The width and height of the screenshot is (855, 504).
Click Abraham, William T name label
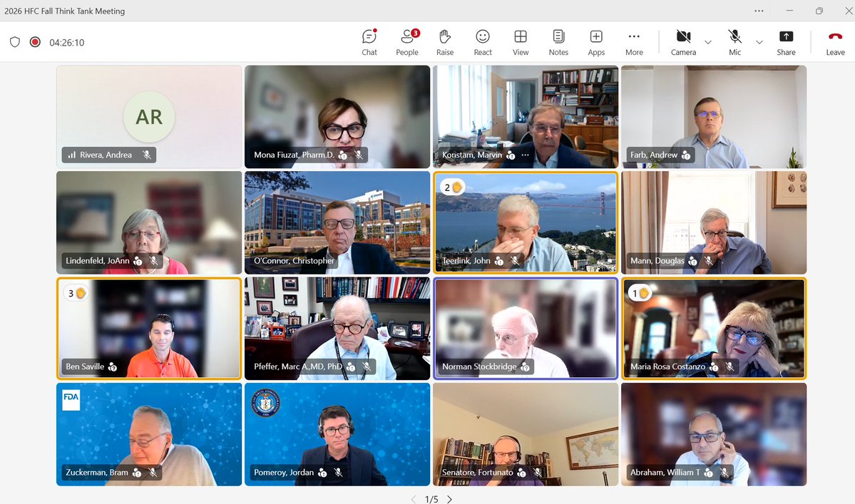coord(665,473)
